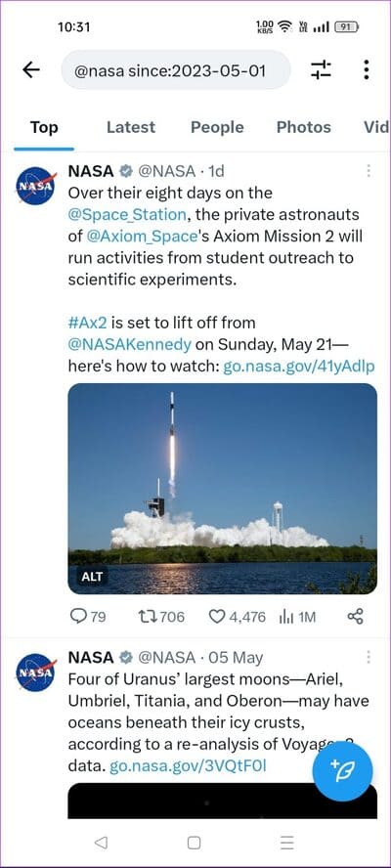Screen dimensions: 391x868
Task: Tap the reply icon with 79 comments
Action: (88, 616)
